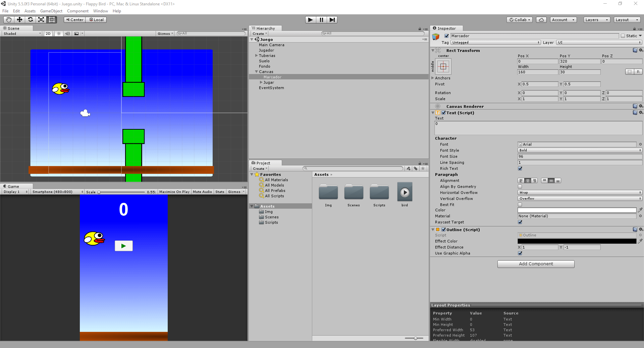Search by label in Project panel

pos(416,168)
